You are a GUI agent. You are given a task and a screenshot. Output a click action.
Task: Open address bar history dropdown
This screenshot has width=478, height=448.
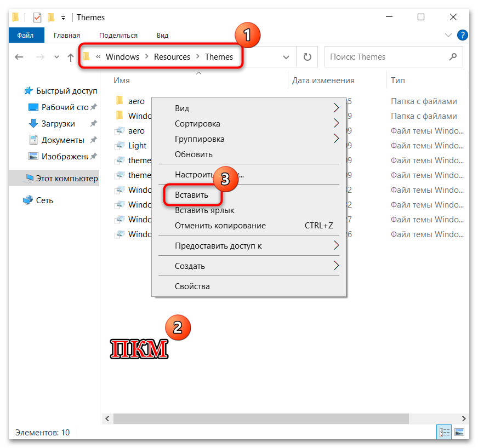pyautogui.click(x=286, y=57)
